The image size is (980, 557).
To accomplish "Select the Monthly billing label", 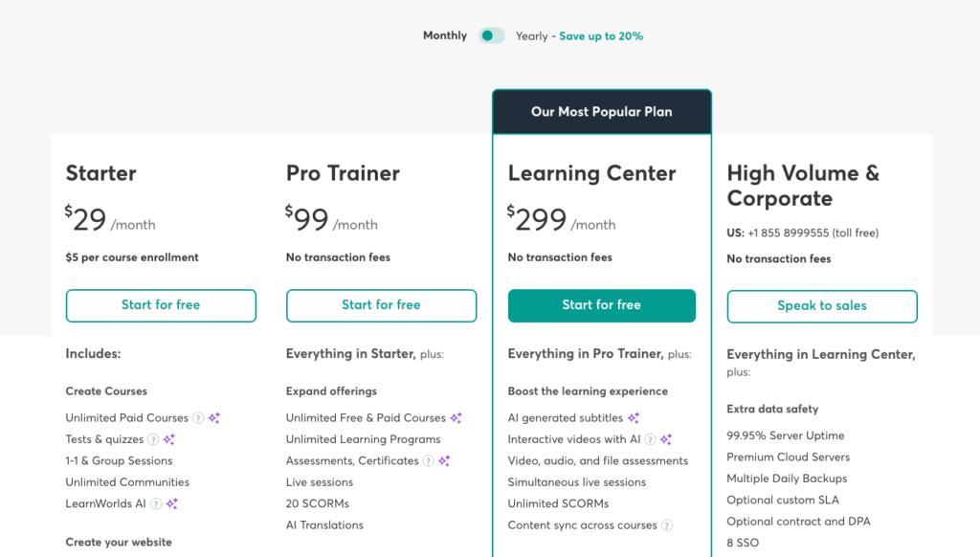I will coord(444,34).
